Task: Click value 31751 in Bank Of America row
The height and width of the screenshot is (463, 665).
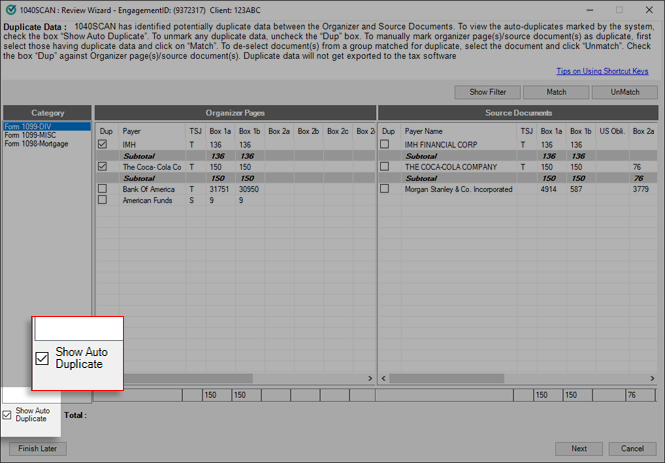Action: pyautogui.click(x=219, y=189)
